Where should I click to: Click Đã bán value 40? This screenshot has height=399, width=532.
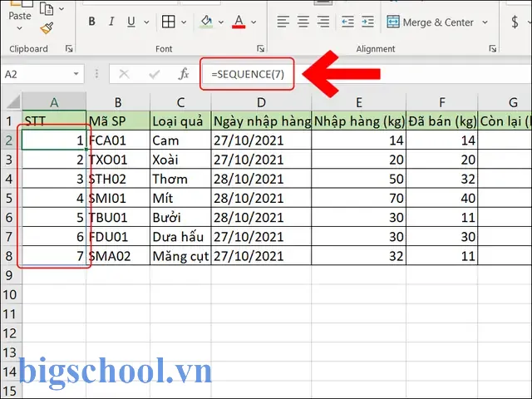441,198
